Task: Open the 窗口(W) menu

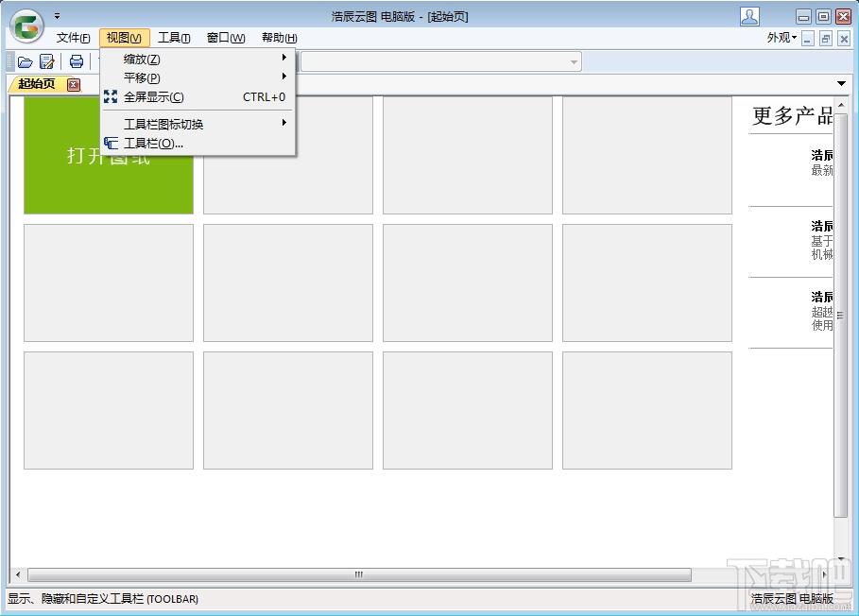Action: [226, 38]
